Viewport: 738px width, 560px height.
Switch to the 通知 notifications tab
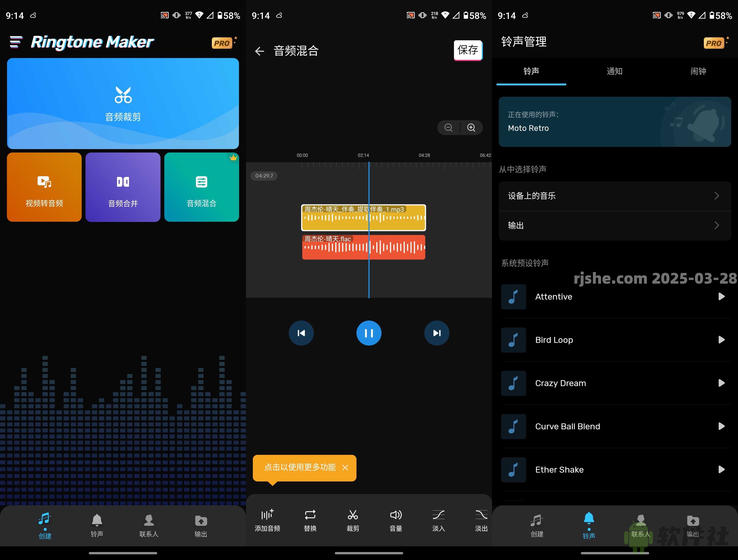point(614,71)
